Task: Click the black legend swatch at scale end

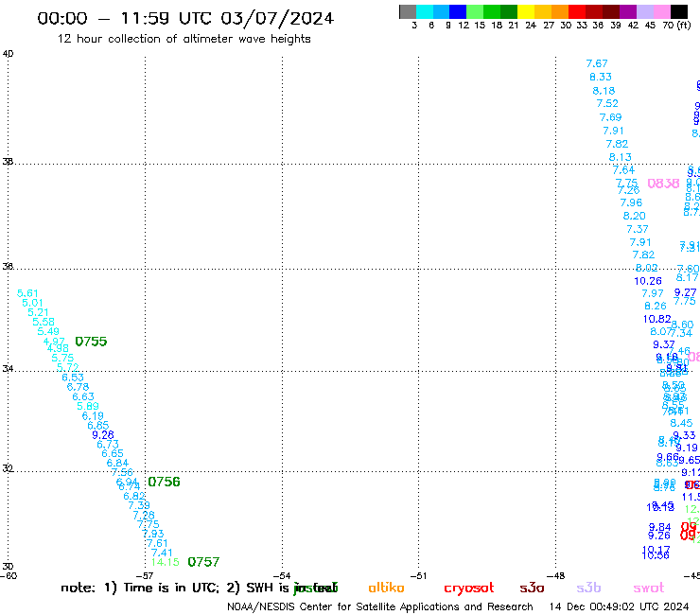Action: coord(678,11)
